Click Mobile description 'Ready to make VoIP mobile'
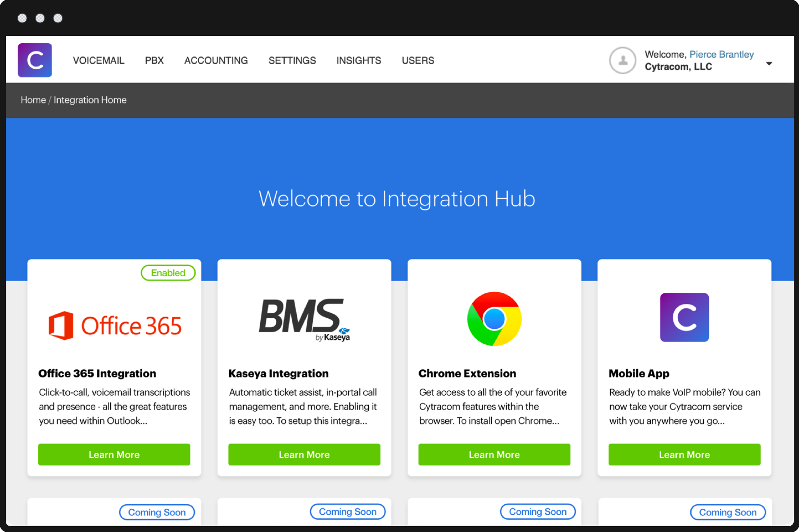The image size is (799, 532). click(685, 406)
